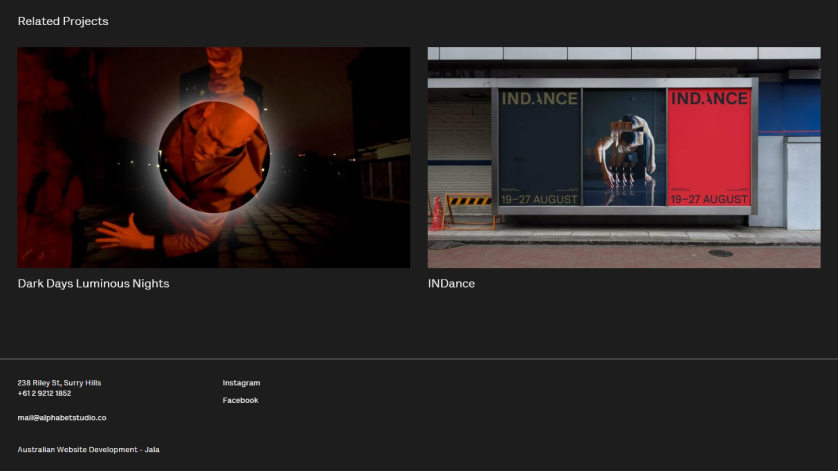838x471 pixels.
Task: Visit the Facebook link in footer
Action: pyautogui.click(x=240, y=400)
